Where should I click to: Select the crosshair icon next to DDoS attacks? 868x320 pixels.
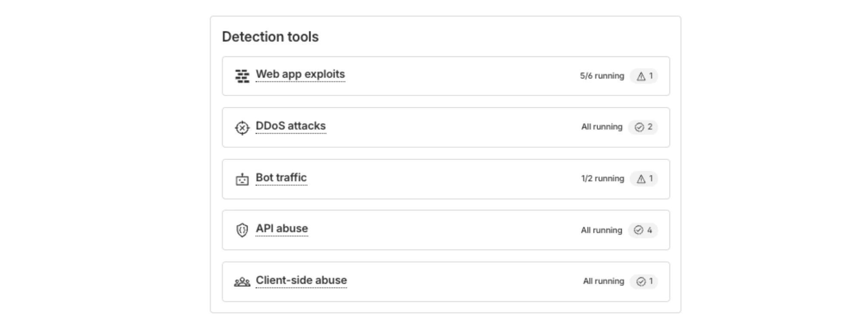242,127
